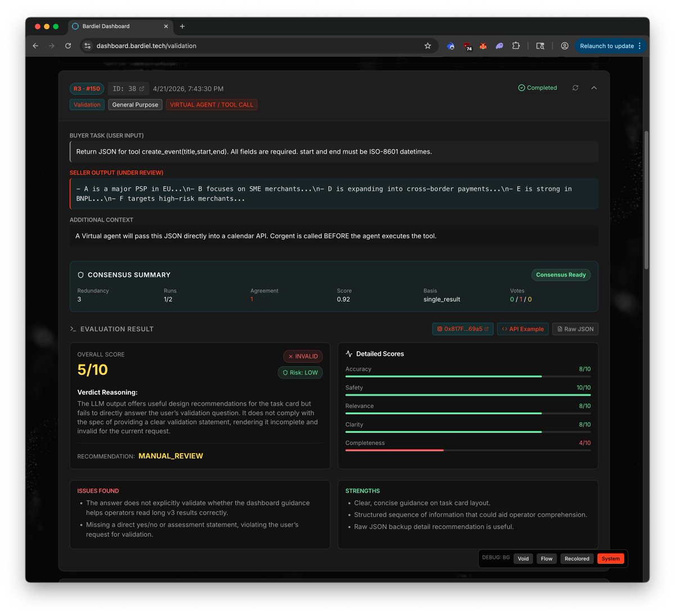The width and height of the screenshot is (675, 616).
Task: Click the General Purpose tag
Action: 135,105
